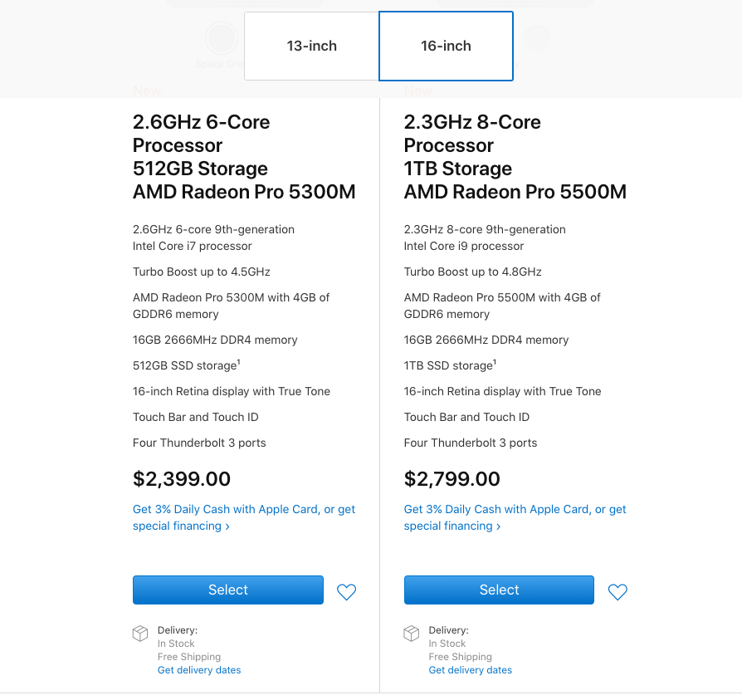
Task: Favorite the 8-Core model with heart icon
Action: pyautogui.click(x=618, y=592)
